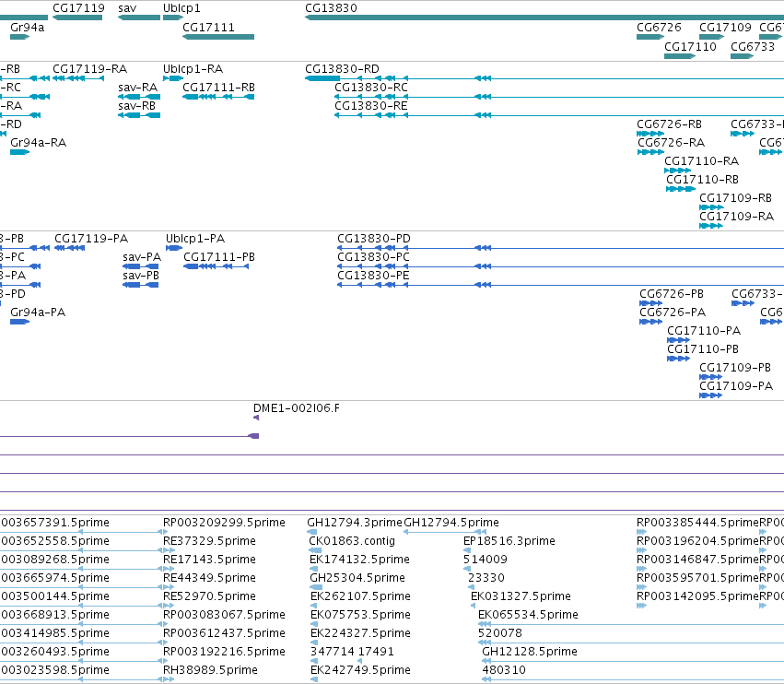Select transcript CG17110-RB
The image size is (784, 684).
tap(702, 179)
